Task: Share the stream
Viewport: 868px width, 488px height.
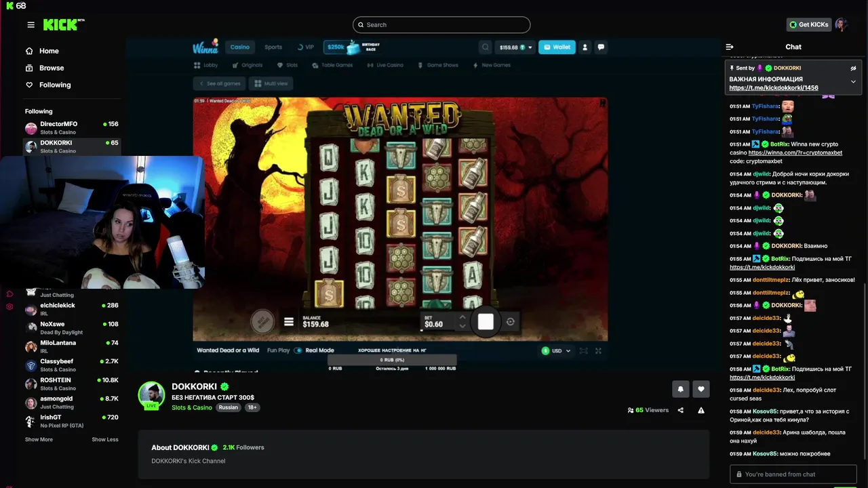Action: [x=680, y=410]
